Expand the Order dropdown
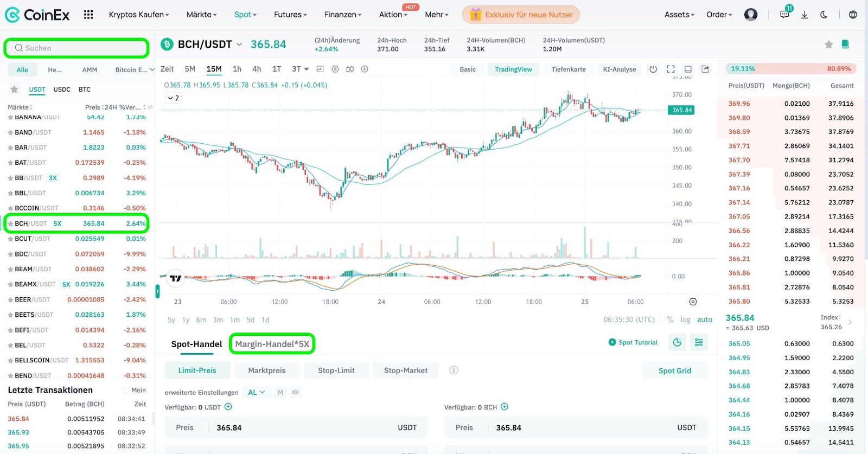 pos(719,15)
